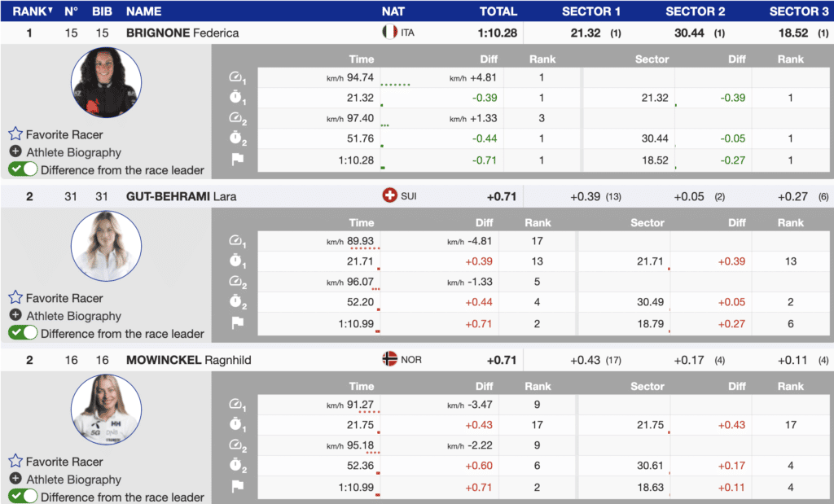Click the finish flag icon in Brignone's table
The width and height of the screenshot is (834, 504).
[x=237, y=160]
